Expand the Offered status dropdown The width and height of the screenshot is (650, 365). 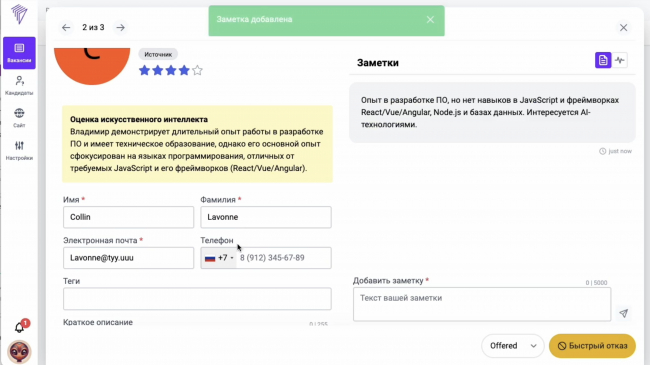[513, 346]
